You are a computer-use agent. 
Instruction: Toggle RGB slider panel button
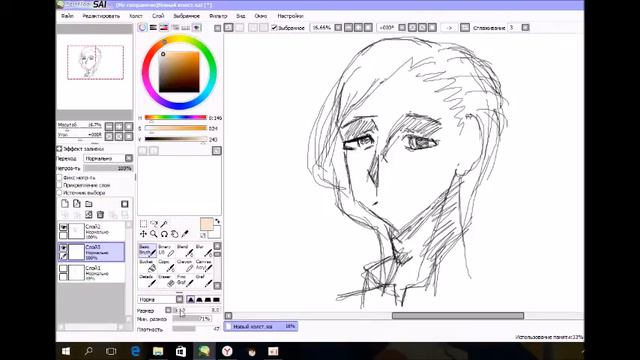[153, 28]
